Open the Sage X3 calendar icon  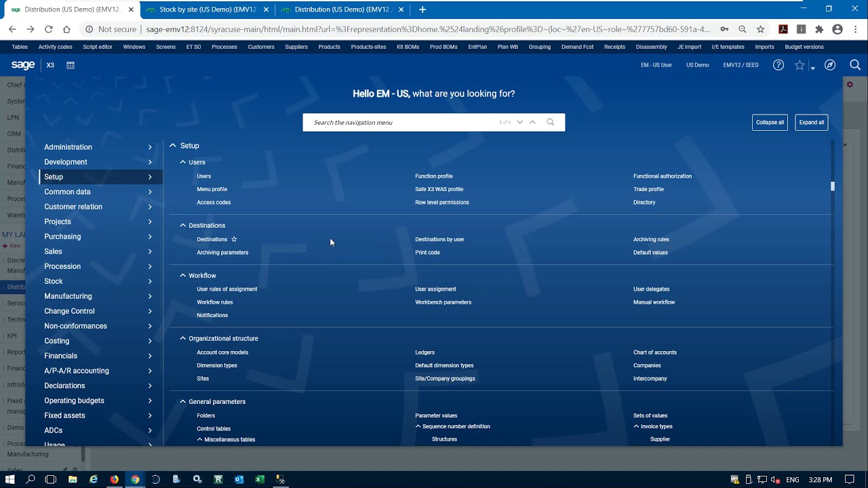(x=71, y=65)
